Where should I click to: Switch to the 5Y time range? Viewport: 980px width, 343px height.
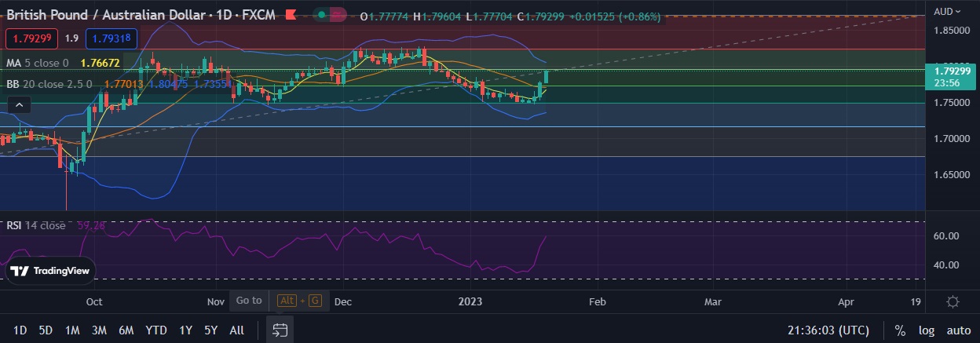(x=210, y=330)
